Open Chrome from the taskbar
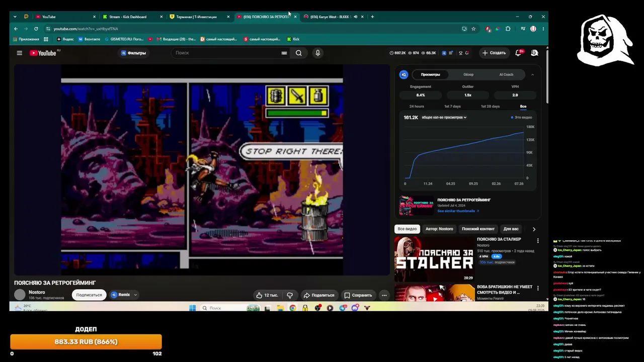The height and width of the screenshot is (362, 644). 292,308
